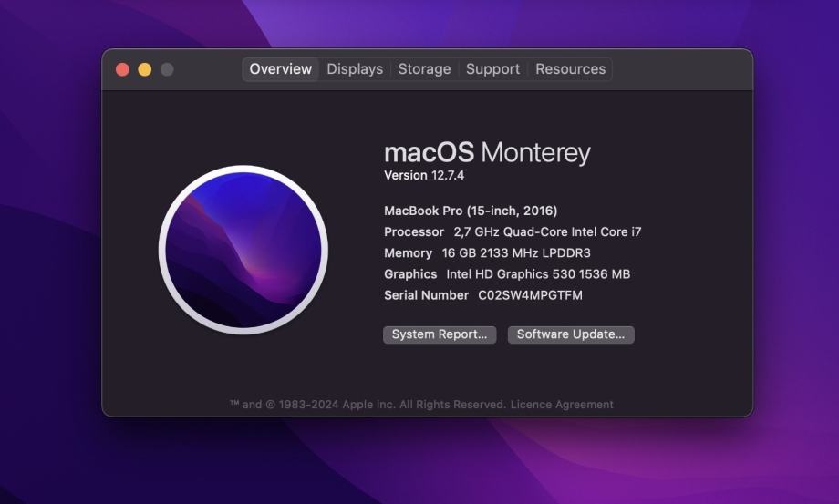Click the "Graphics" label

(x=410, y=274)
